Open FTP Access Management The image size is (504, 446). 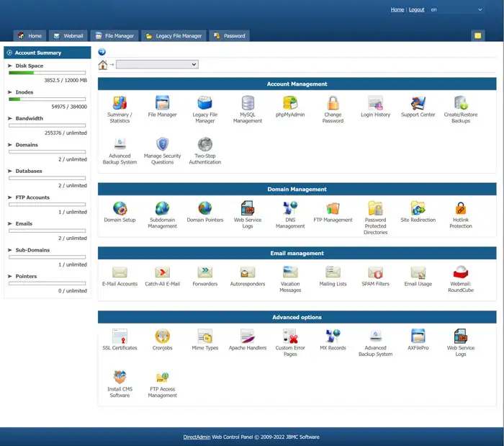[x=162, y=384]
